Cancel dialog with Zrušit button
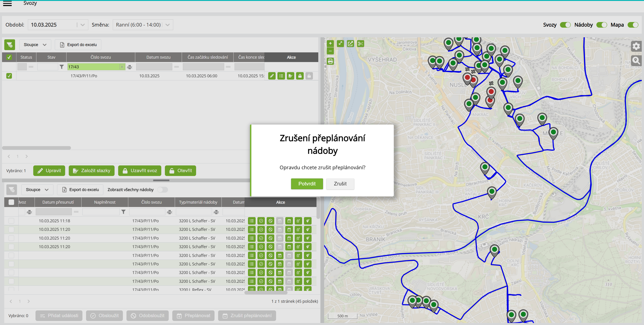The height and width of the screenshot is (325, 644). 340,184
